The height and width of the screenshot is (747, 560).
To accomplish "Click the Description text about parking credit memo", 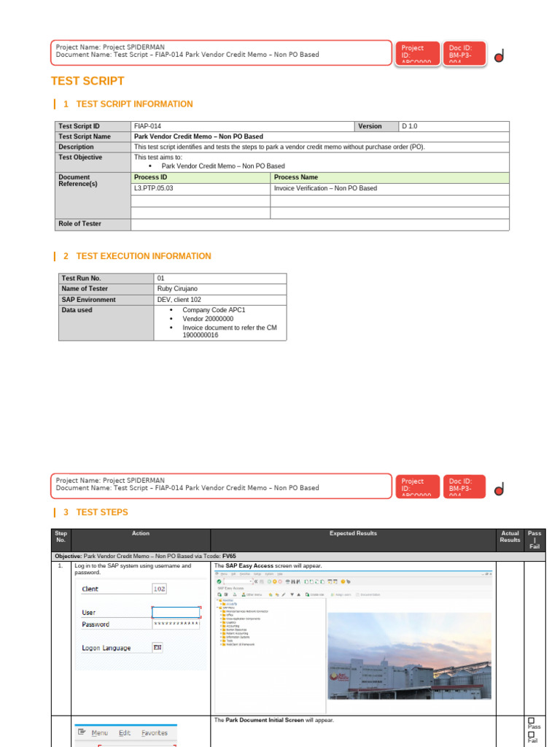I will point(279,147).
